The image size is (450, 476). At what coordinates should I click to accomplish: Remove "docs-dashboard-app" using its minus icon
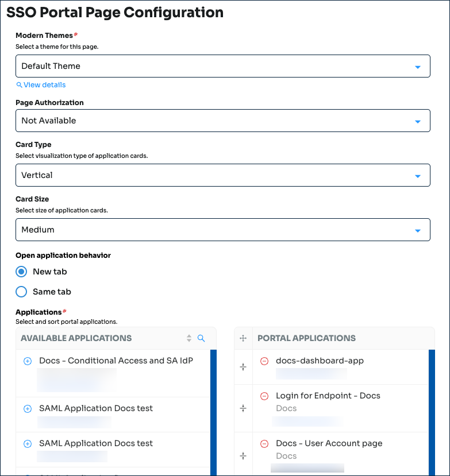click(264, 361)
